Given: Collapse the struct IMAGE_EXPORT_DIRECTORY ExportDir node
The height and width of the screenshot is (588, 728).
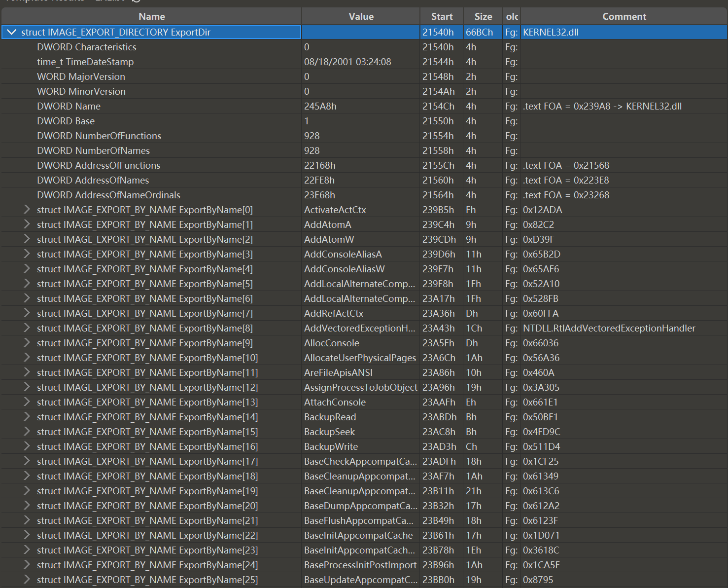Looking at the screenshot, I should click(12, 32).
